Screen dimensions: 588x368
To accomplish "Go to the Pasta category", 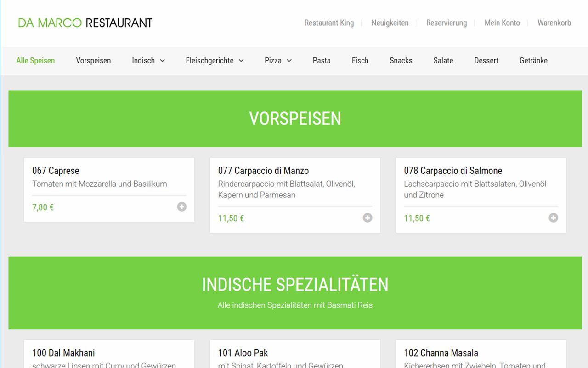I will (322, 60).
